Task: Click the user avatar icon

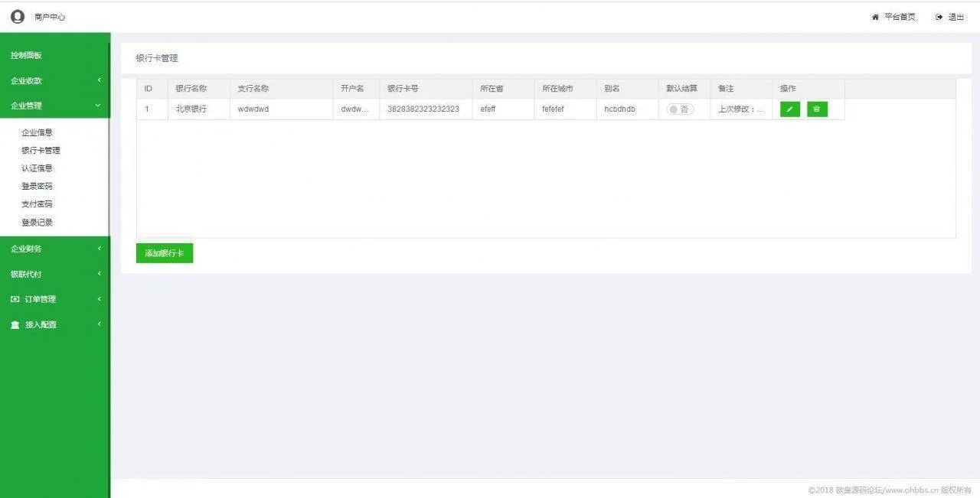Action: point(18,17)
